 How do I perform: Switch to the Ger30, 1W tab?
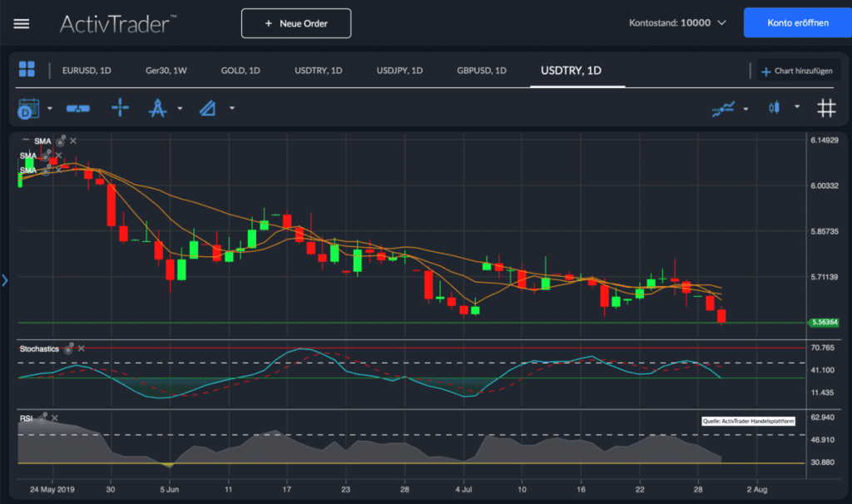click(x=166, y=71)
